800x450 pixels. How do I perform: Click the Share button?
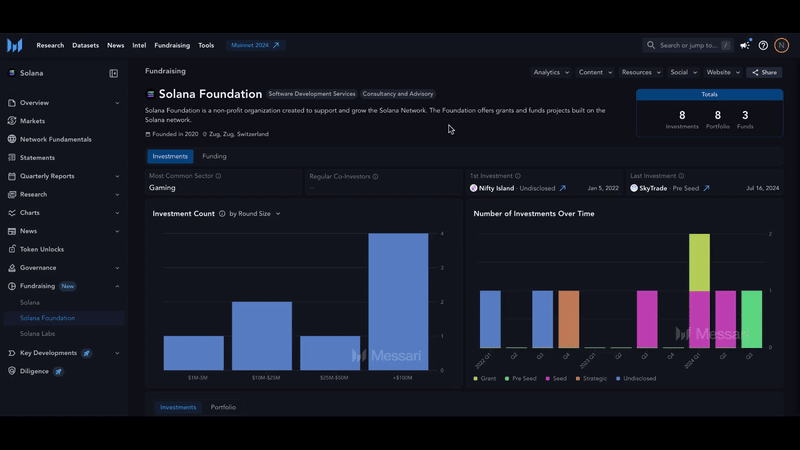[764, 72]
